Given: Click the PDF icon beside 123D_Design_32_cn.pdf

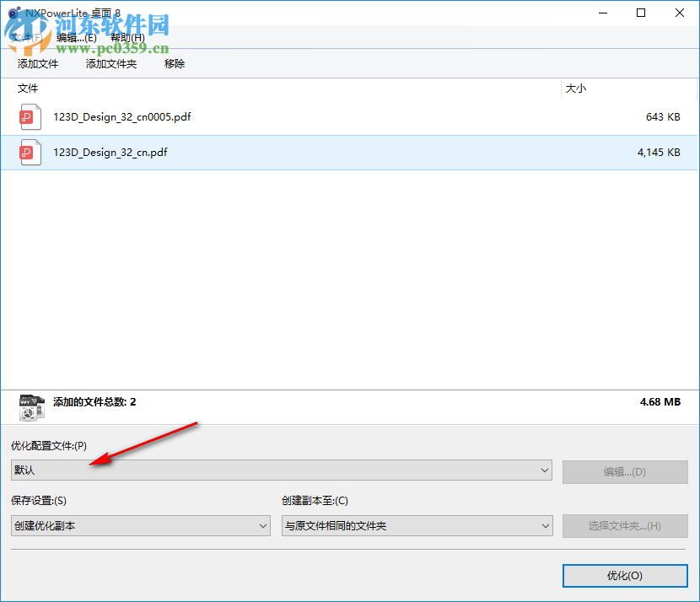Looking at the screenshot, I should (30, 152).
